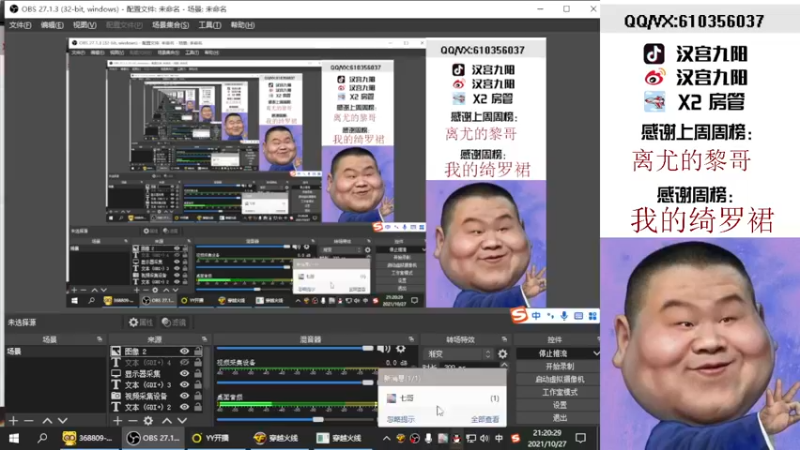
Task: Enable 工作室模式 studio mode
Action: coord(560,392)
